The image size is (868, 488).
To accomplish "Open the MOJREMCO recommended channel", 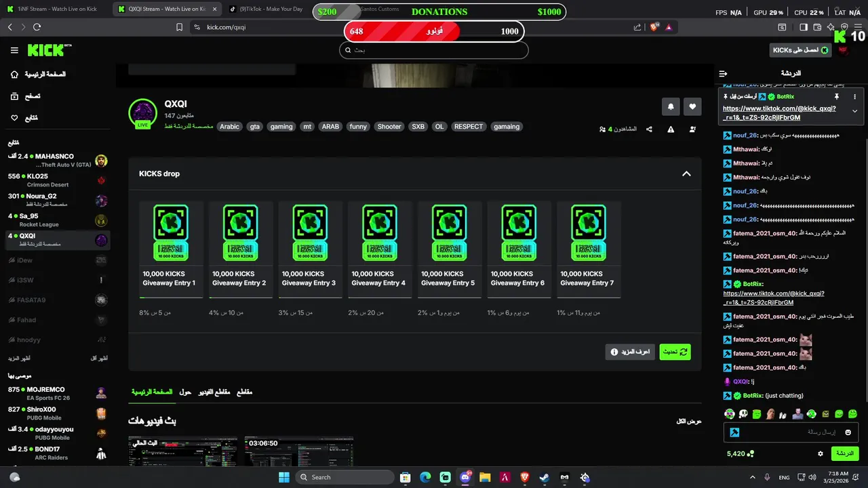I will (x=58, y=394).
